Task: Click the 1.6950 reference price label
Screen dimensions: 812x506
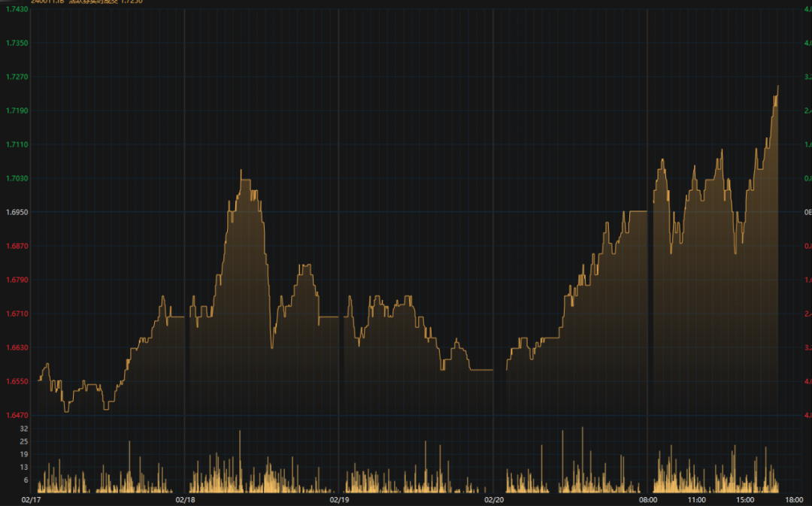Action: point(17,212)
